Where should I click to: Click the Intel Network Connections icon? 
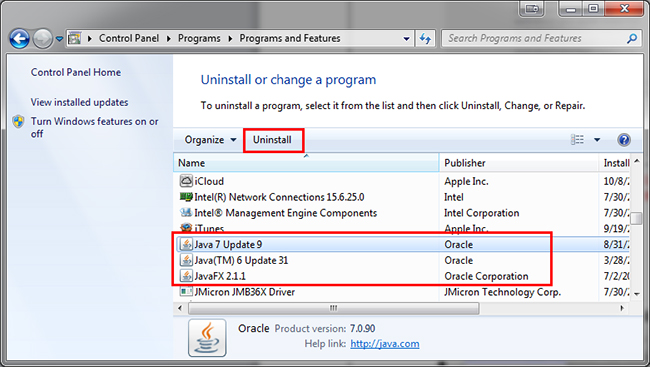tap(186, 197)
